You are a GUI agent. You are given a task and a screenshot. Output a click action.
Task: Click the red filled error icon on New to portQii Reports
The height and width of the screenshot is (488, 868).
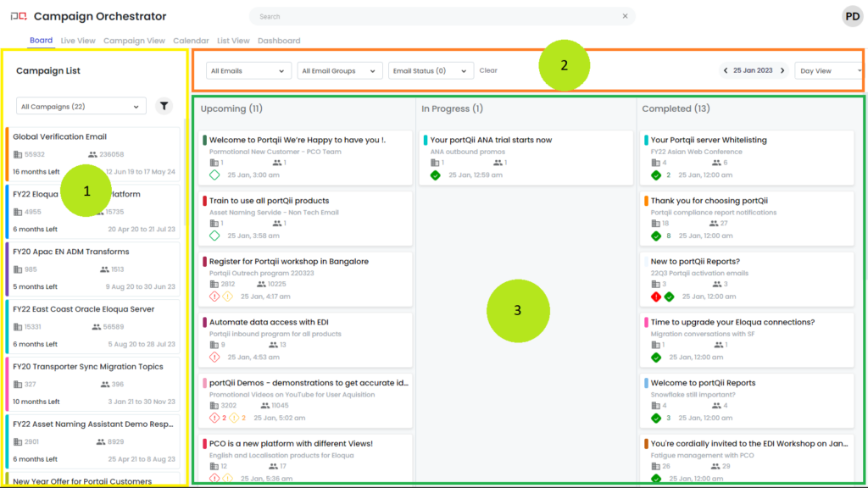[x=655, y=297]
